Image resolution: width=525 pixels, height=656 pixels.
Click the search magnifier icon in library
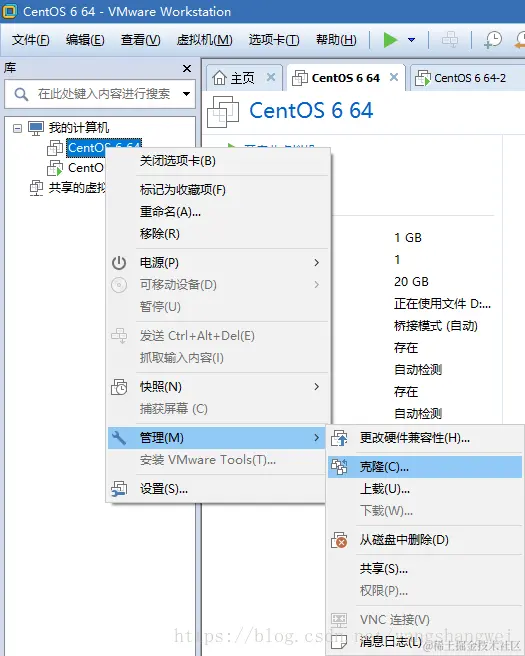tap(21, 94)
